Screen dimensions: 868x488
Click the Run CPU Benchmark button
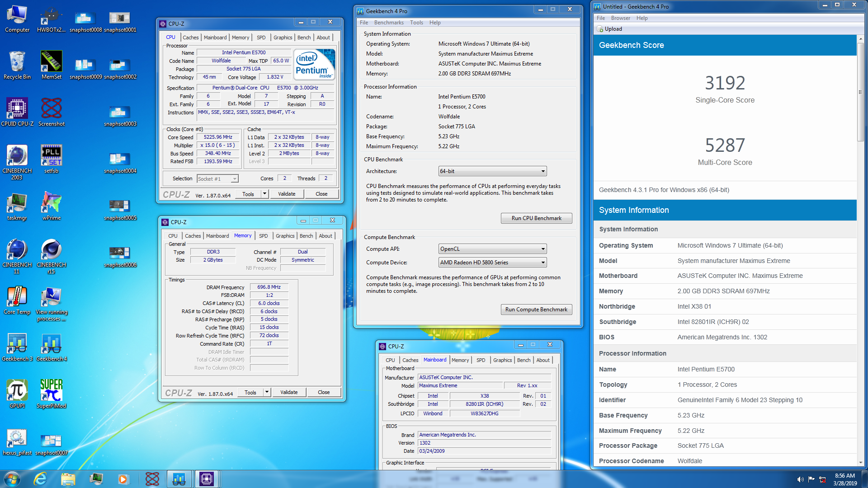[x=536, y=218]
